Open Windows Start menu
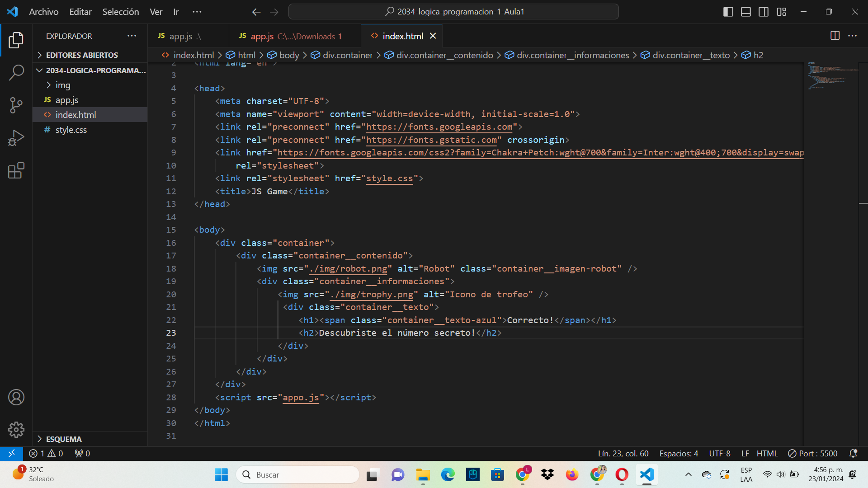The width and height of the screenshot is (868, 488). click(221, 474)
